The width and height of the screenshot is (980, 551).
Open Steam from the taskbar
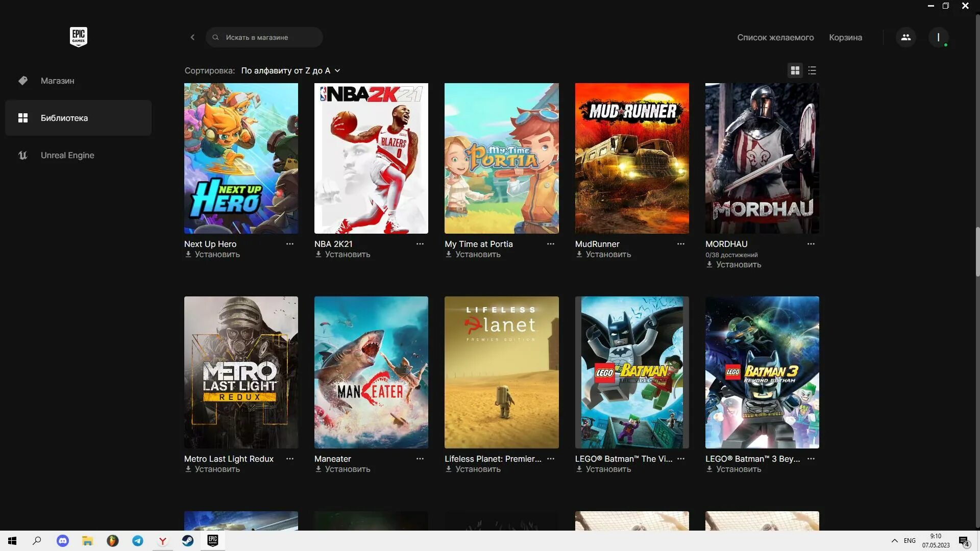pyautogui.click(x=188, y=541)
